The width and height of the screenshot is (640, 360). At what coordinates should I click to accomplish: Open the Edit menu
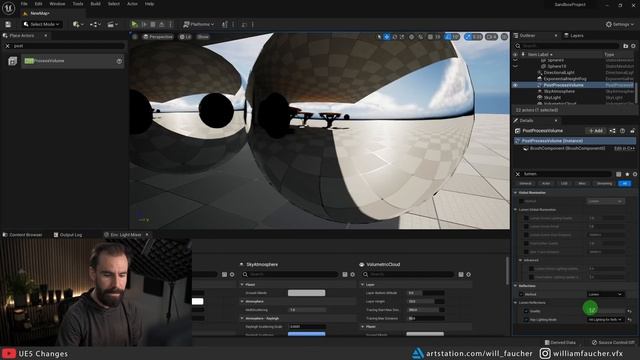click(38, 4)
